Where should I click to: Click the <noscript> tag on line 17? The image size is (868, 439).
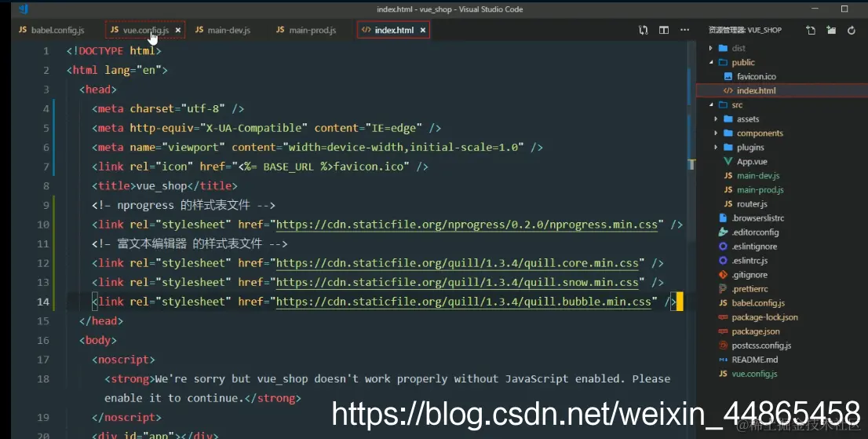click(123, 360)
